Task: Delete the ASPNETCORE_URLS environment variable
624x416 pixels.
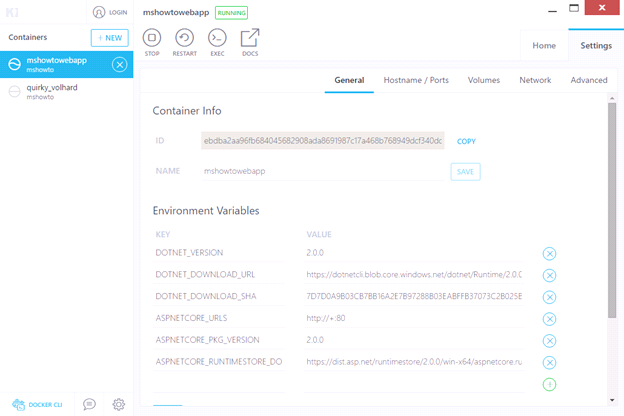Action: tap(549, 319)
